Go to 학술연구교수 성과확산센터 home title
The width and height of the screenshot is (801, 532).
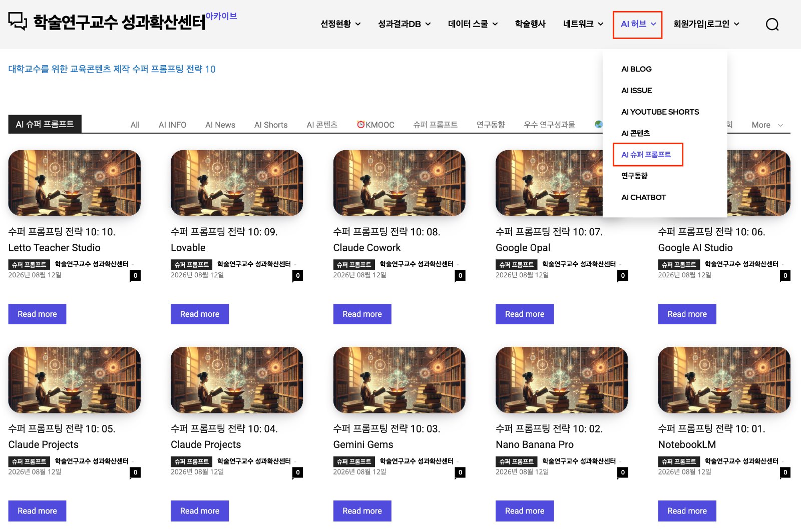tap(120, 23)
